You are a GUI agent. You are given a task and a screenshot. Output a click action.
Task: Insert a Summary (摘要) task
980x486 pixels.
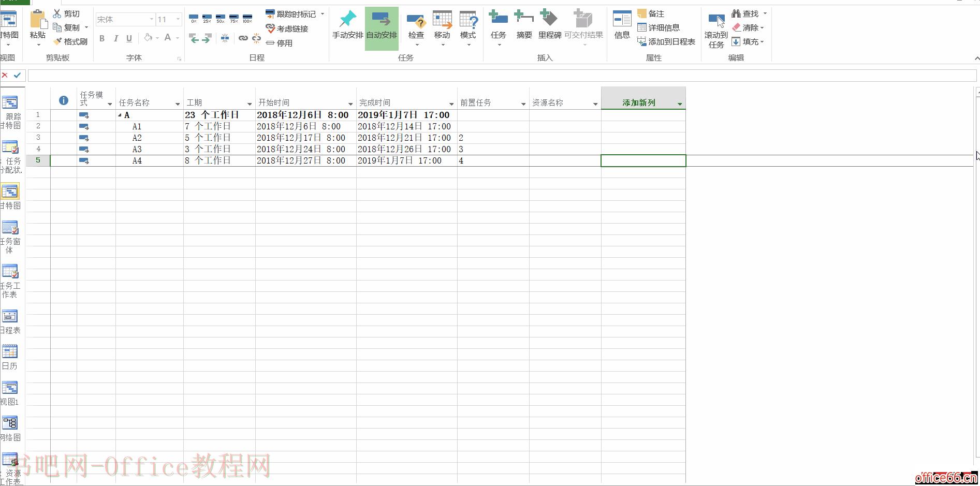click(x=524, y=25)
